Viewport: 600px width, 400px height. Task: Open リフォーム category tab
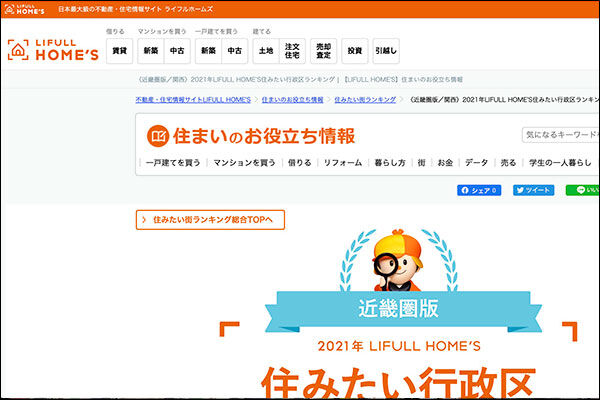click(343, 163)
